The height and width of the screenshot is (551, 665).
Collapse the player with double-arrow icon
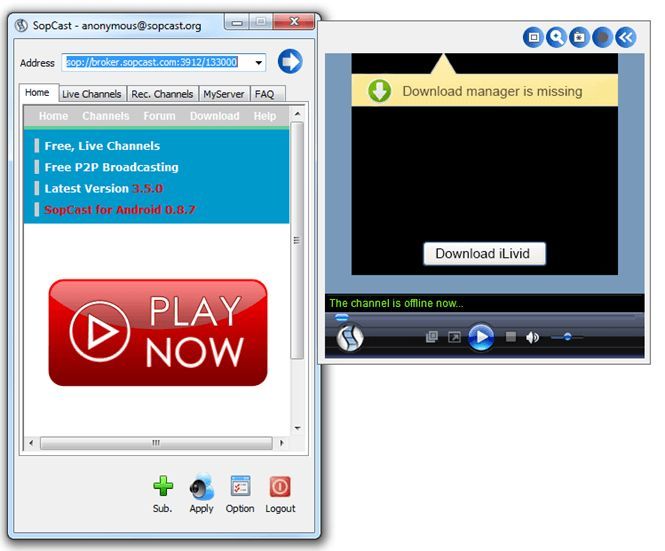(626, 37)
